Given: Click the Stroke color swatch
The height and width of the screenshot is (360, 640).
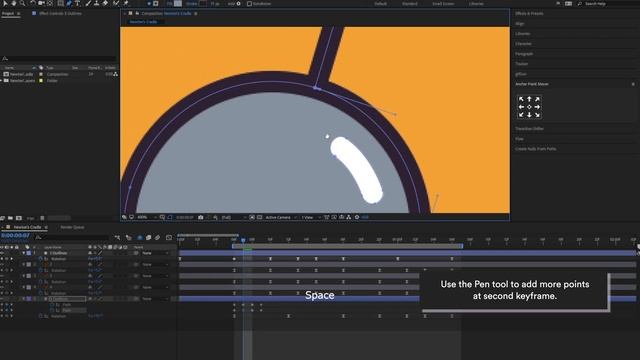Looking at the screenshot, I should 203,4.
